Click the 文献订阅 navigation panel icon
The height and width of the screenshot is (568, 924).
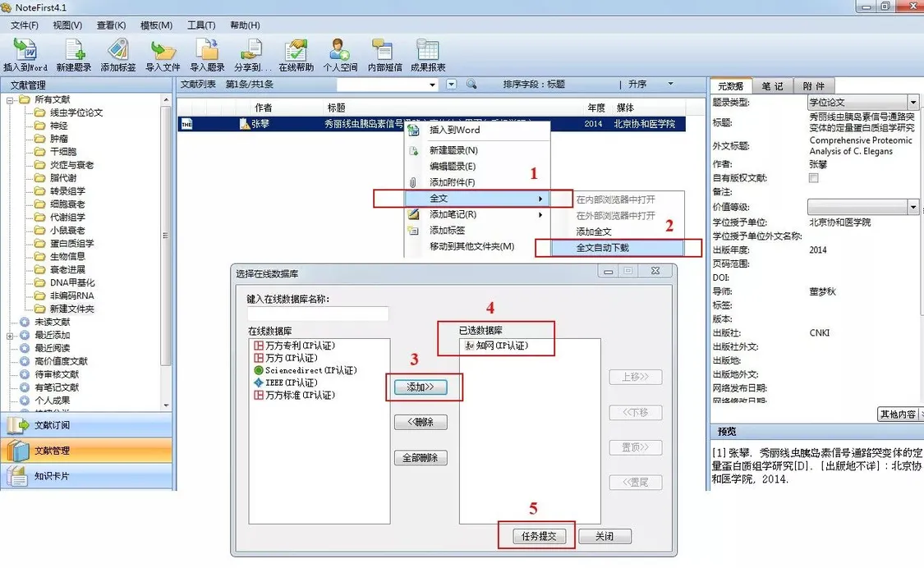pyautogui.click(x=18, y=425)
